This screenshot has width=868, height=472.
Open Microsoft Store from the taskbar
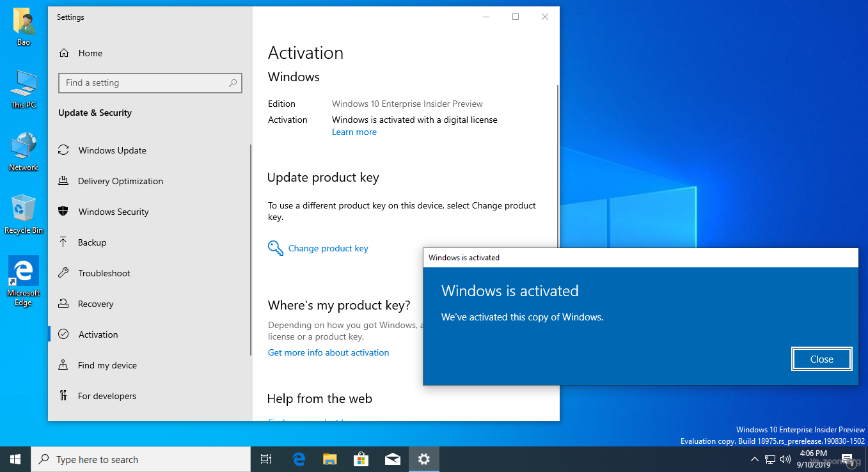361,459
